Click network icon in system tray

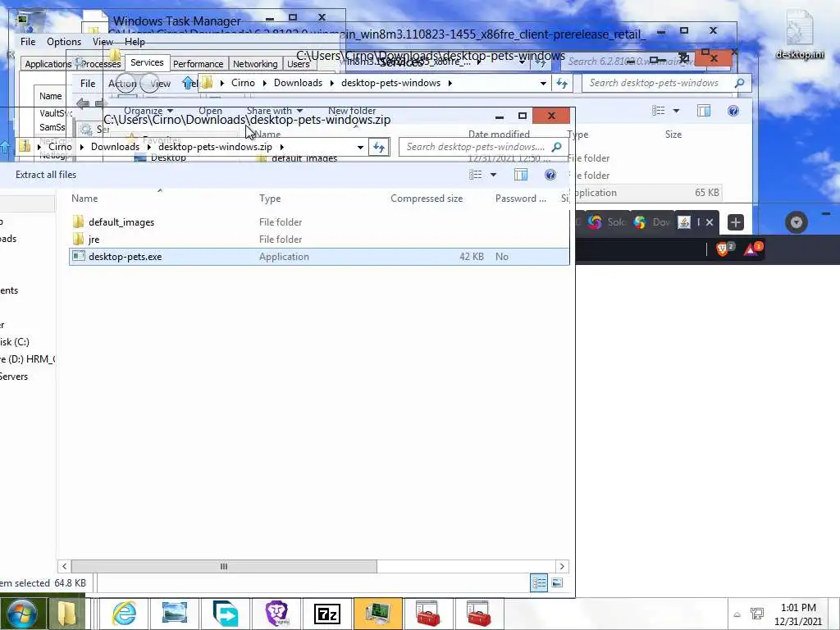[x=757, y=614]
